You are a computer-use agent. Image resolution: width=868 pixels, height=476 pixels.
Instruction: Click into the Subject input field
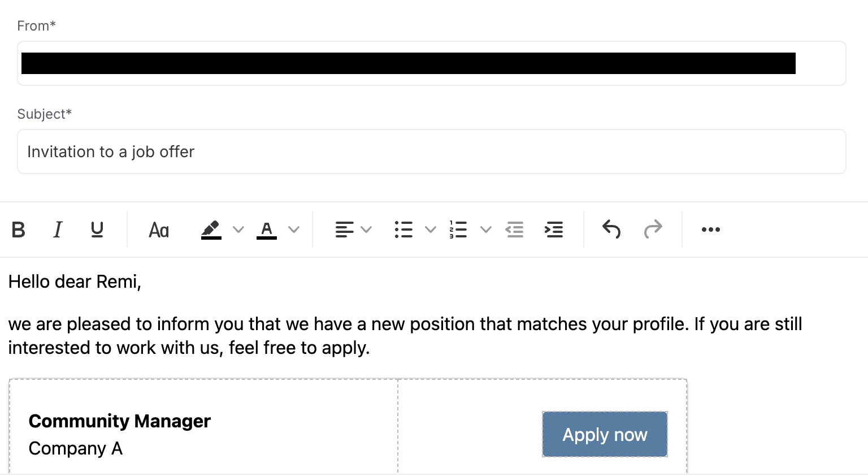[431, 152]
